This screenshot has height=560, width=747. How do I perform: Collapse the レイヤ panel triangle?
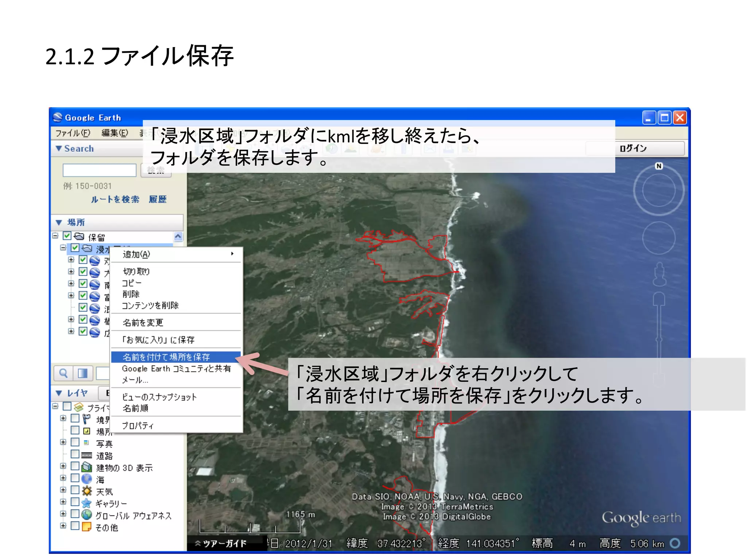click(59, 393)
